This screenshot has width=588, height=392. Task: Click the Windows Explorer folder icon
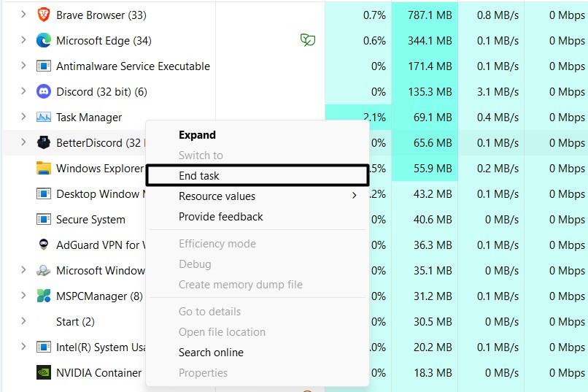pyautogui.click(x=44, y=169)
